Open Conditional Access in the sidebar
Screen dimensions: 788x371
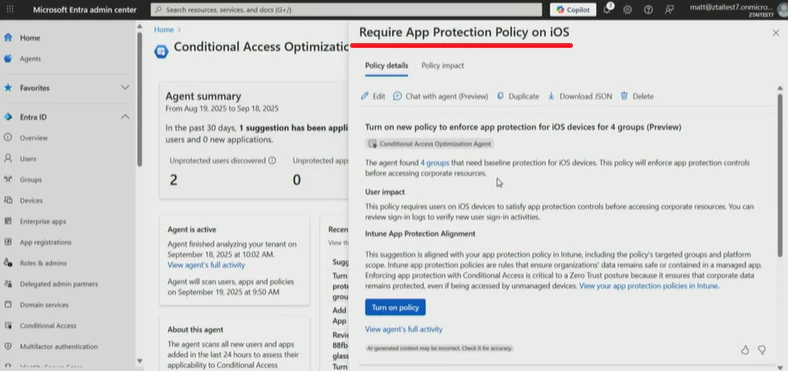(x=48, y=326)
